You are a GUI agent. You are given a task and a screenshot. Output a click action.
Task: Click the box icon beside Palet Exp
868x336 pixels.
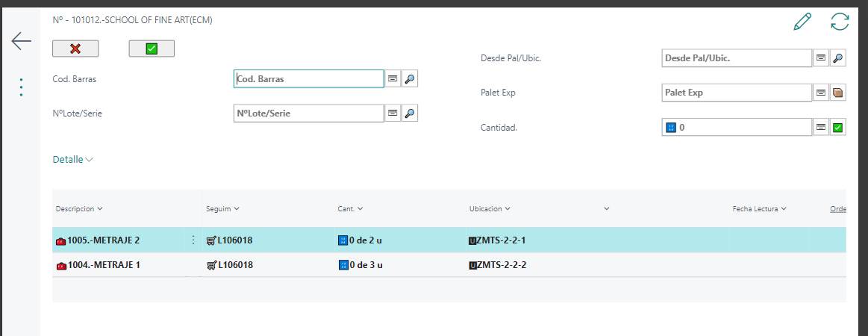[838, 93]
